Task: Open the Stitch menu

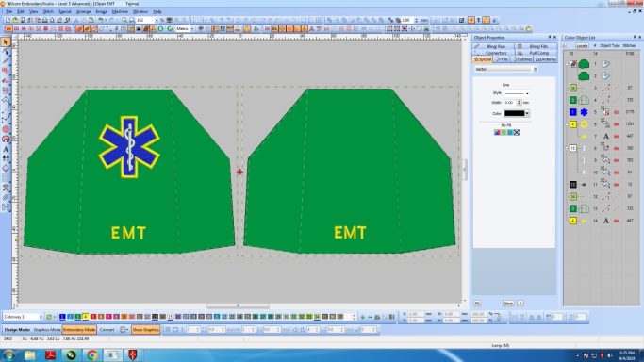Action: (48, 12)
